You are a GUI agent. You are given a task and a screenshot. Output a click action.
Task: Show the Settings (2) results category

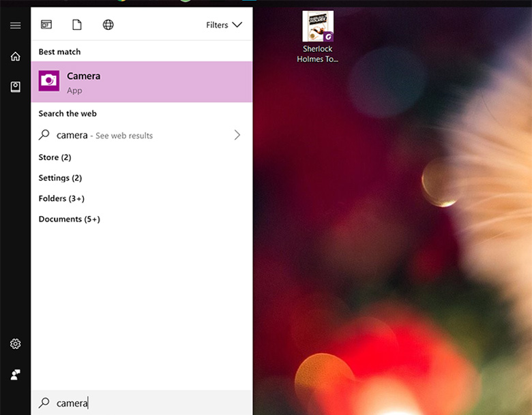[60, 178]
